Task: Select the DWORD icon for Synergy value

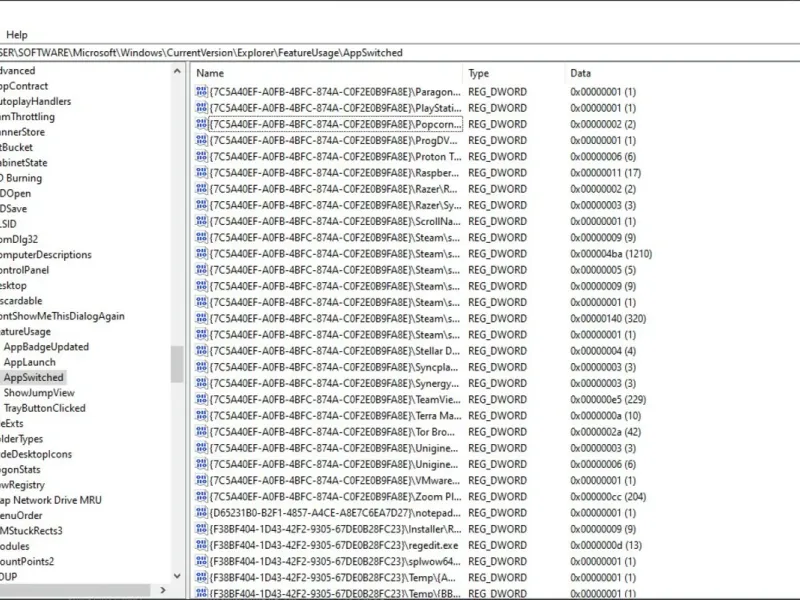Action: tap(202, 383)
